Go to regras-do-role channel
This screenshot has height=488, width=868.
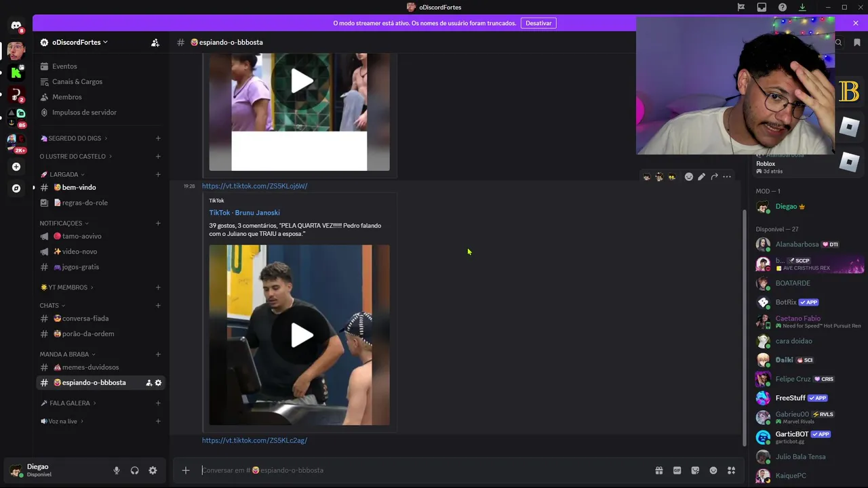coord(100,203)
